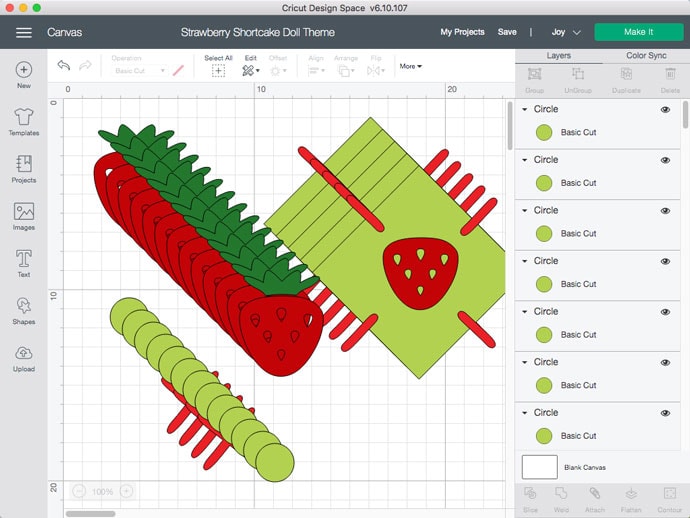Open the Edit scissors tool
Image resolution: width=690 pixels, height=518 pixels.
coord(250,70)
